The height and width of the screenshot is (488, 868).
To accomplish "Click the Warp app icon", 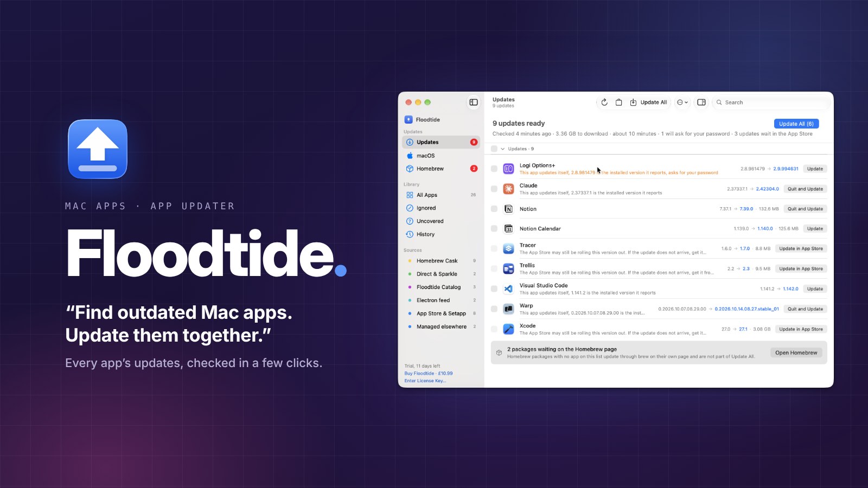I will (508, 309).
